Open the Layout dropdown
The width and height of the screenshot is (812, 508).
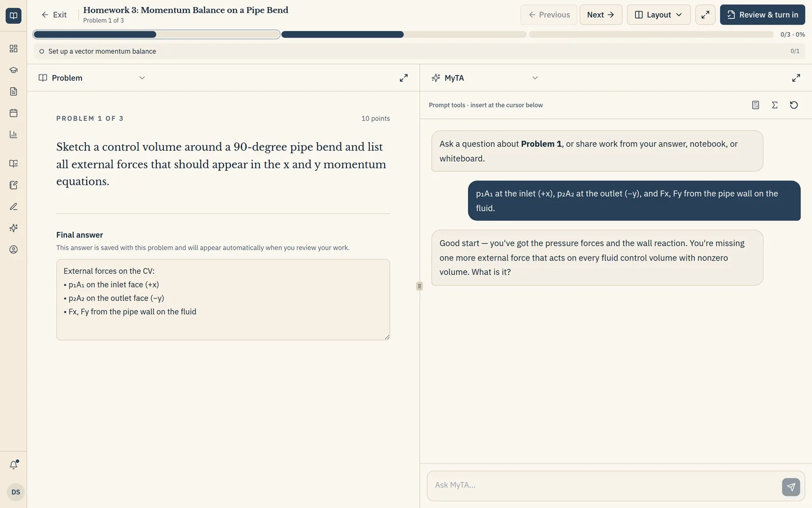pos(659,15)
